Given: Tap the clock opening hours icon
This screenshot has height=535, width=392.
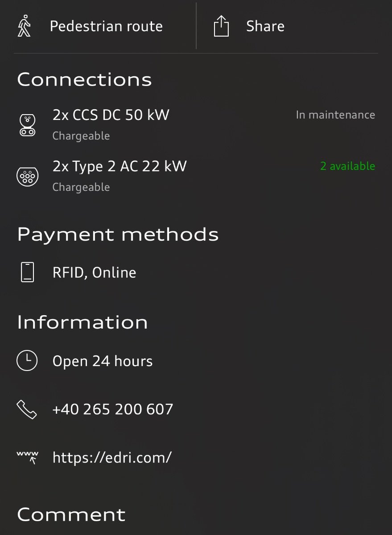Looking at the screenshot, I should click(x=27, y=360).
